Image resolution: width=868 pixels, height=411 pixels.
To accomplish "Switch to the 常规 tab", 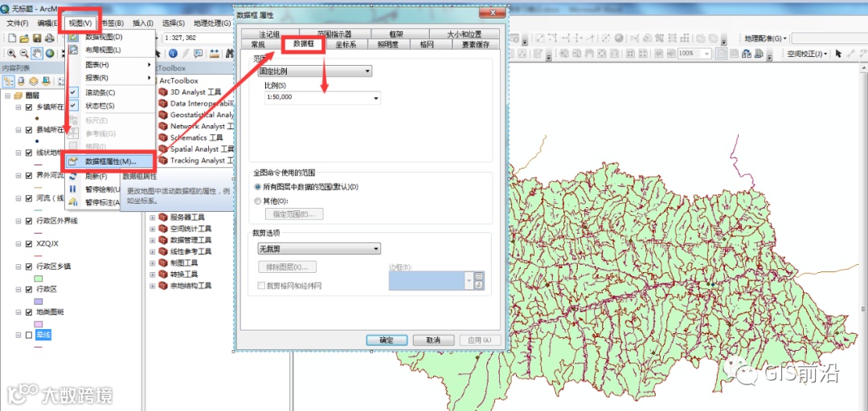I will click(x=258, y=45).
